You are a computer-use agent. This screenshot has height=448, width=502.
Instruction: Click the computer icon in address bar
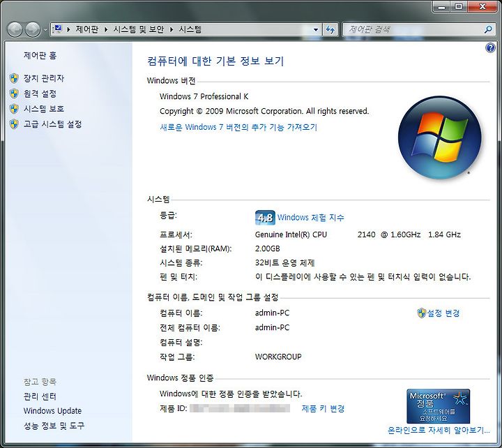(x=58, y=29)
